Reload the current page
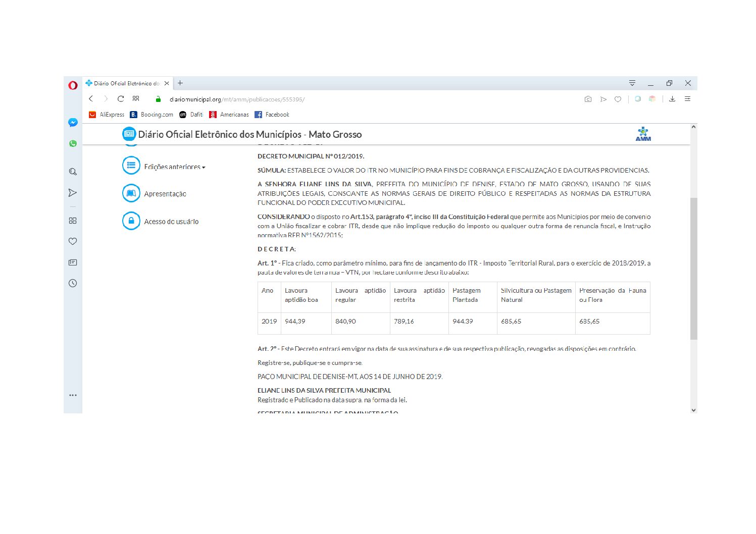Screen dimensions: 756x534 pyautogui.click(x=121, y=99)
